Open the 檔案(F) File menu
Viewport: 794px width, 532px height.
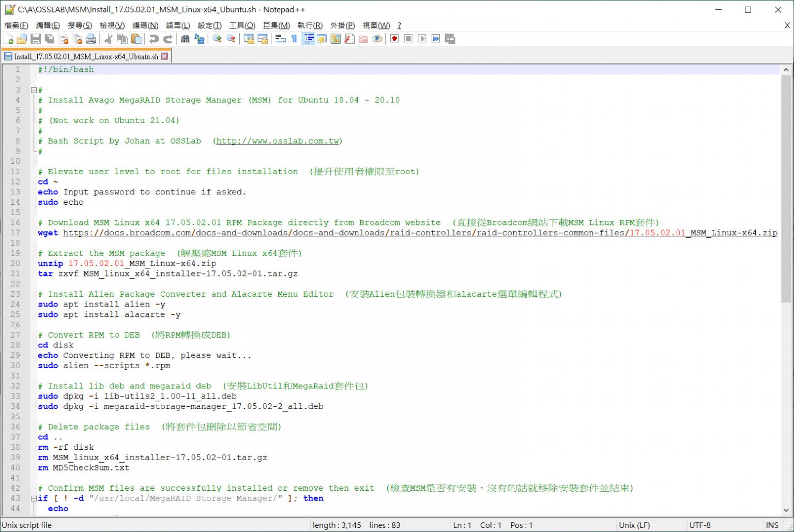coord(17,25)
